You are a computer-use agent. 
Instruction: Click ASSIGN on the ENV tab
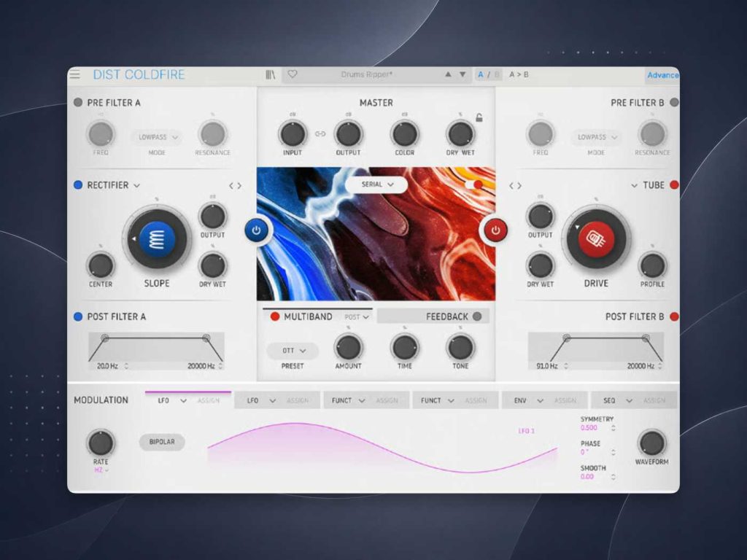coord(565,401)
